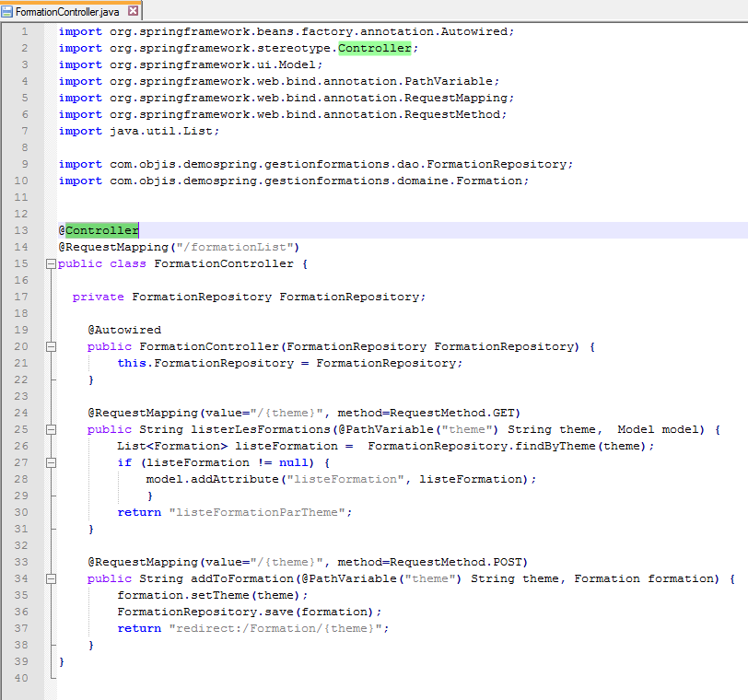This screenshot has height=700, width=748.
Task: Collapse the listerLesFormations method fold marker
Action: pyautogui.click(x=51, y=429)
